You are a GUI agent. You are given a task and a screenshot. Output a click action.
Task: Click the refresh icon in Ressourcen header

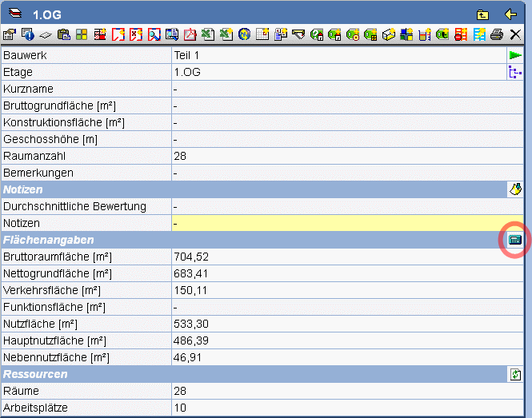pos(515,374)
